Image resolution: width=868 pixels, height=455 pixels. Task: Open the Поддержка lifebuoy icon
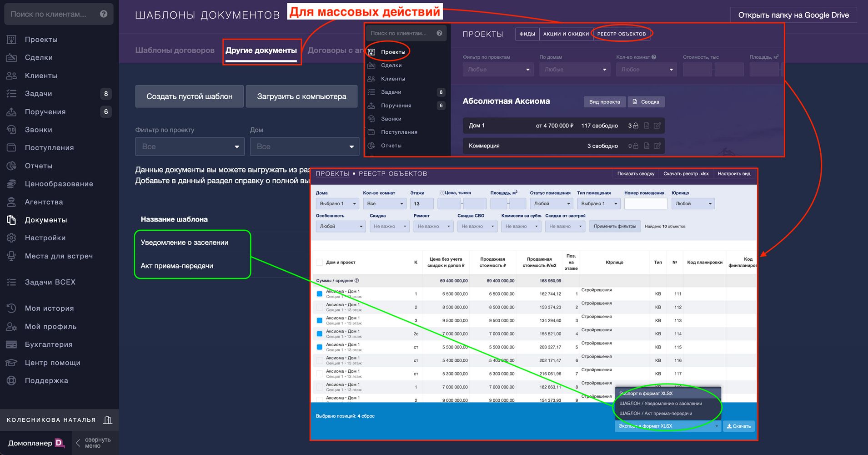pos(11,381)
